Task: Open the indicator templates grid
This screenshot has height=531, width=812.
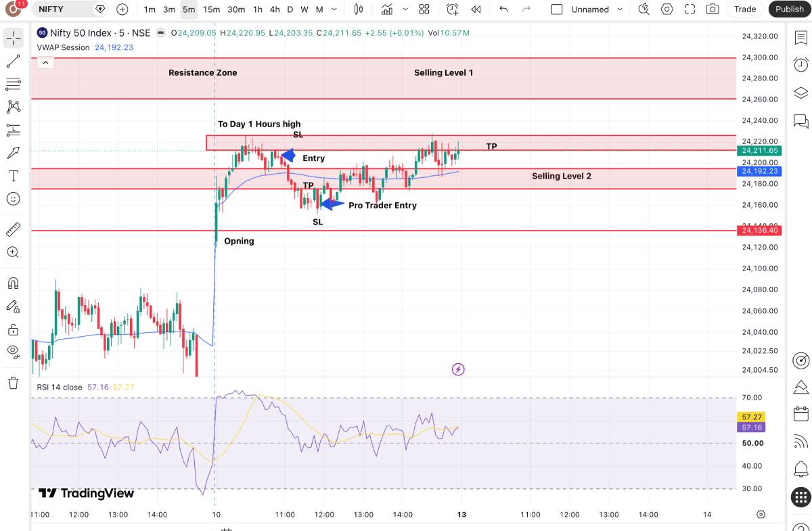Action: pos(424,9)
